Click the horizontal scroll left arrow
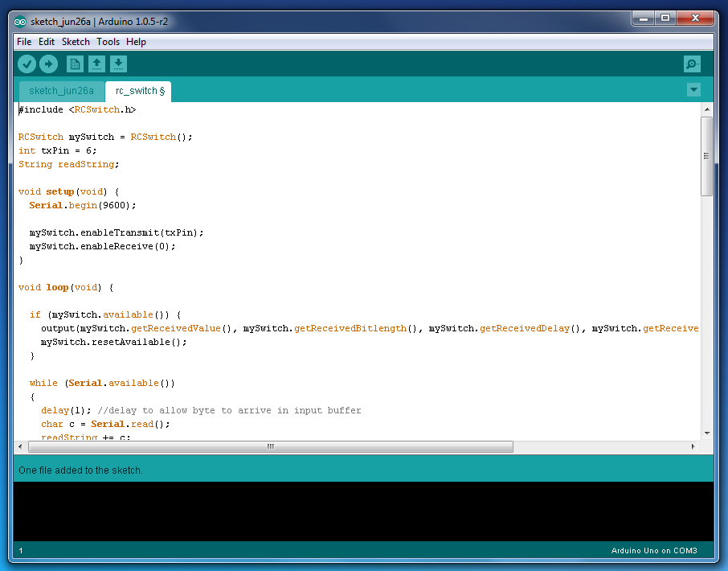The width and height of the screenshot is (728, 571). point(20,447)
